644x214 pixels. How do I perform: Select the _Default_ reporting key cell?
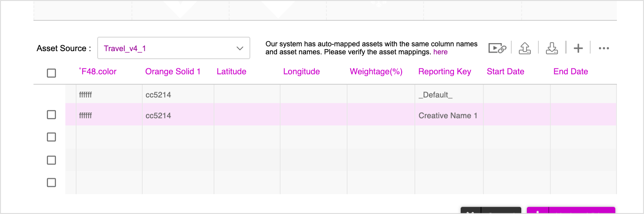[x=449, y=95]
